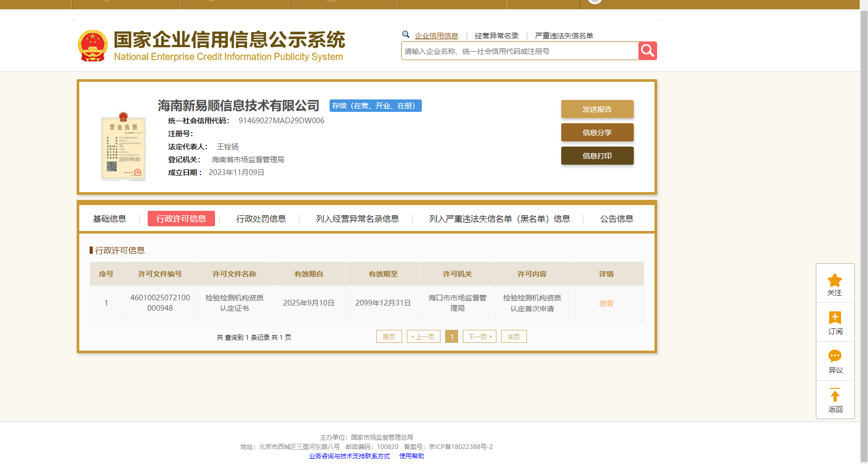Click the national emblem logo

pos(93,46)
